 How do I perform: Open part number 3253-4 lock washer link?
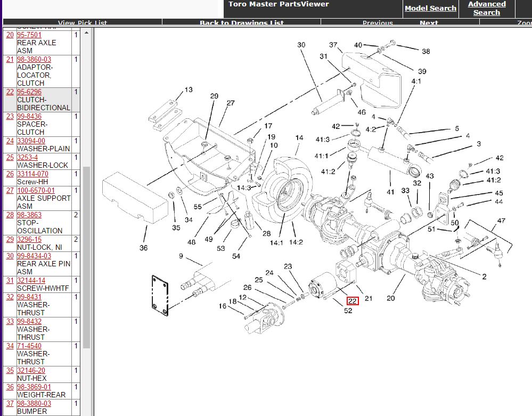28,158
